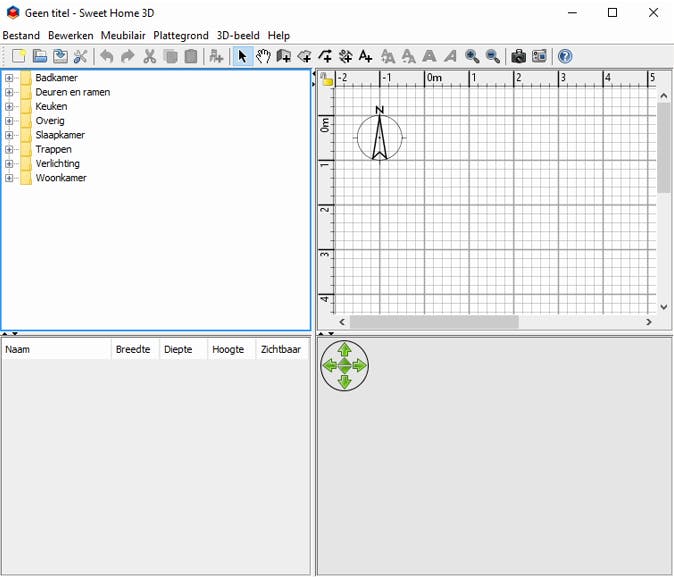Click the Create photo camera icon

518,57
